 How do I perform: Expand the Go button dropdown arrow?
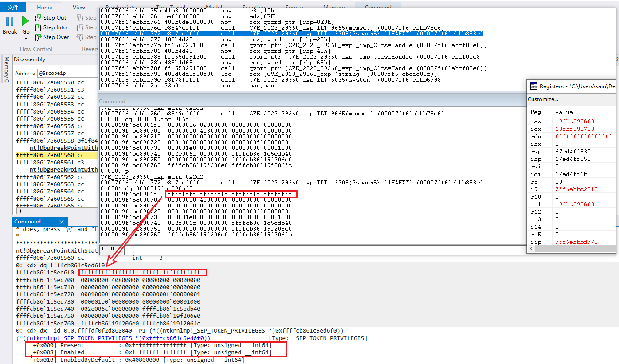pyautogui.click(x=26, y=39)
